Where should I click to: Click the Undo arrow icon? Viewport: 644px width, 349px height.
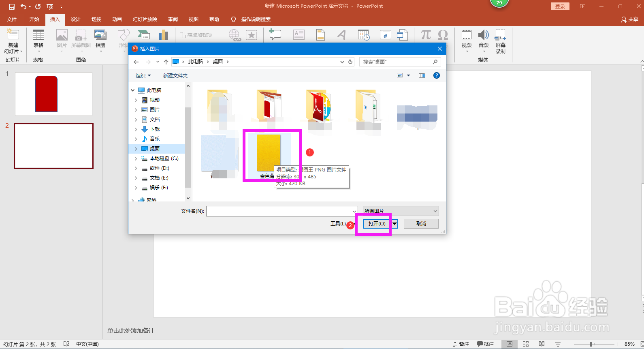pos(23,6)
